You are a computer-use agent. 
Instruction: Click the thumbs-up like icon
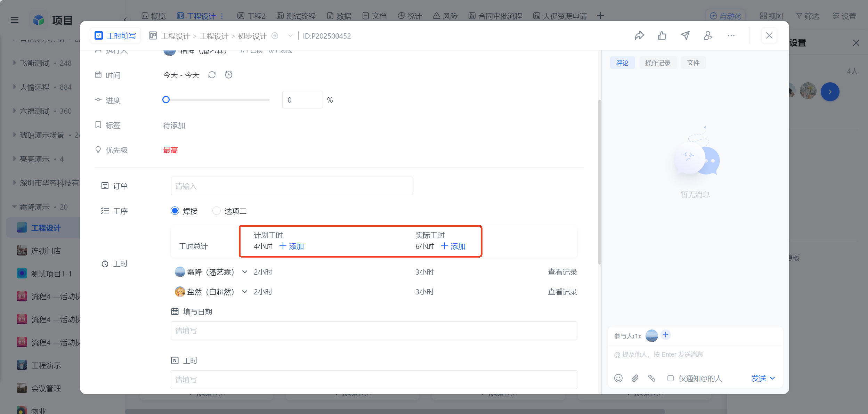pyautogui.click(x=662, y=35)
